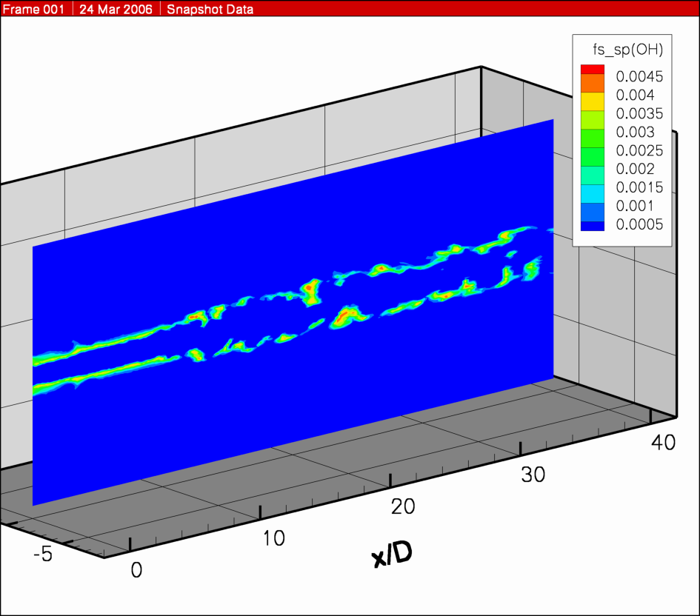Screen dimensions: 700x616
Task: Click the Frame 001 header text
Action: point(36,10)
